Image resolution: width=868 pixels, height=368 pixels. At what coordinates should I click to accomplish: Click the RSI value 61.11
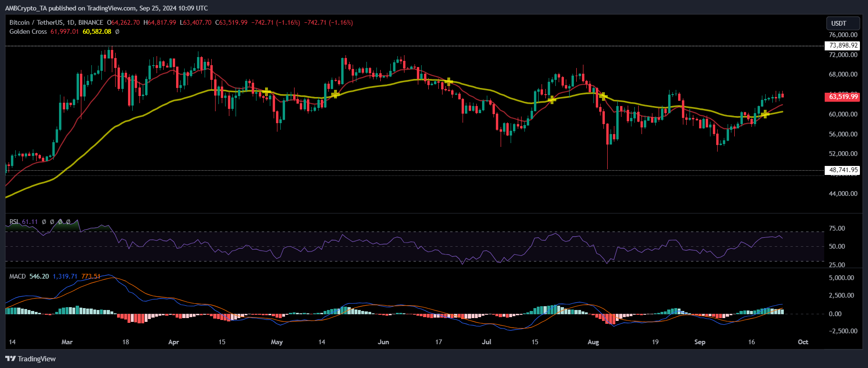(30, 222)
